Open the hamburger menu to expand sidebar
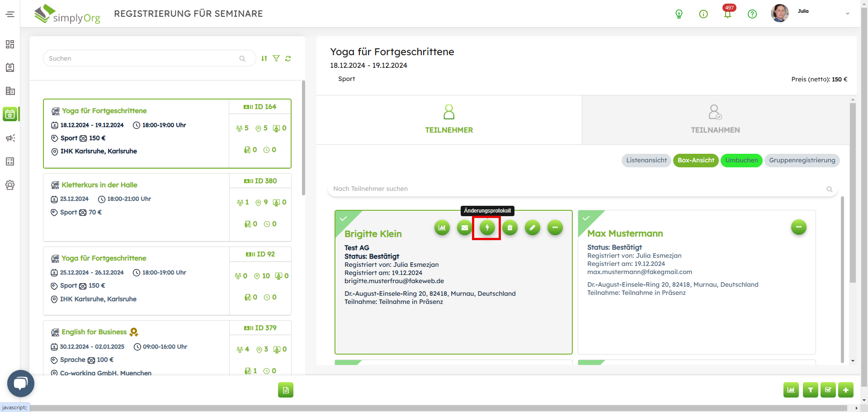Image resolution: width=868 pixels, height=412 pixels. click(x=10, y=14)
